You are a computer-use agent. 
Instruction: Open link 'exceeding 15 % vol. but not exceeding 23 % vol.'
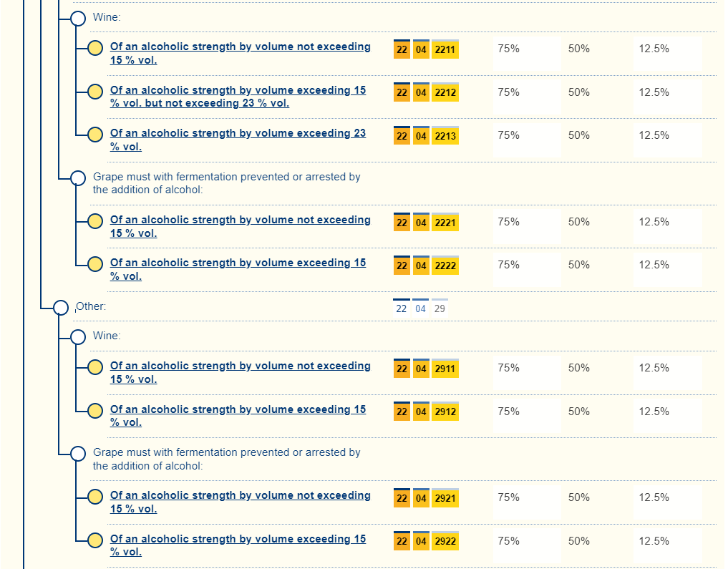(x=238, y=97)
